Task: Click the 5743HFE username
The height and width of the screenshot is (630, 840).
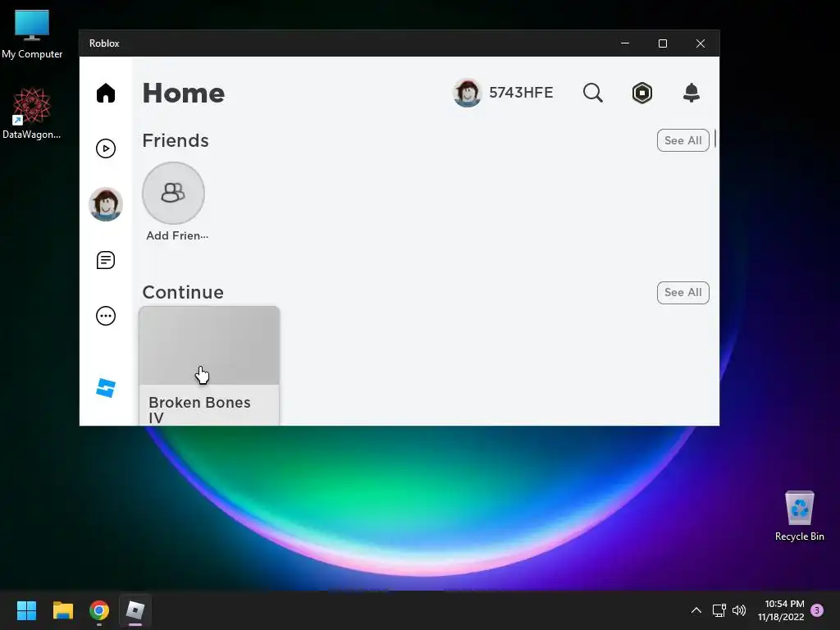Action: [521, 93]
